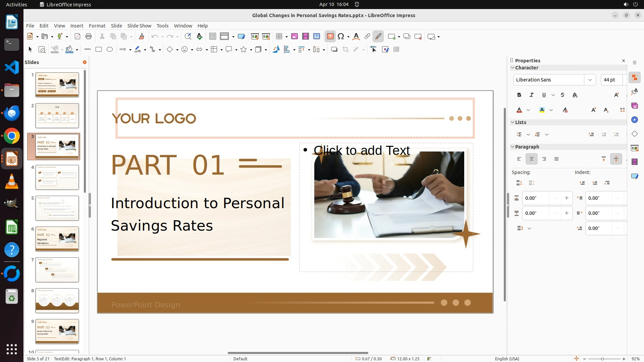Image resolution: width=644 pixels, height=362 pixels.
Task: Click the Insert Special Character icon
Action: tap(341, 37)
